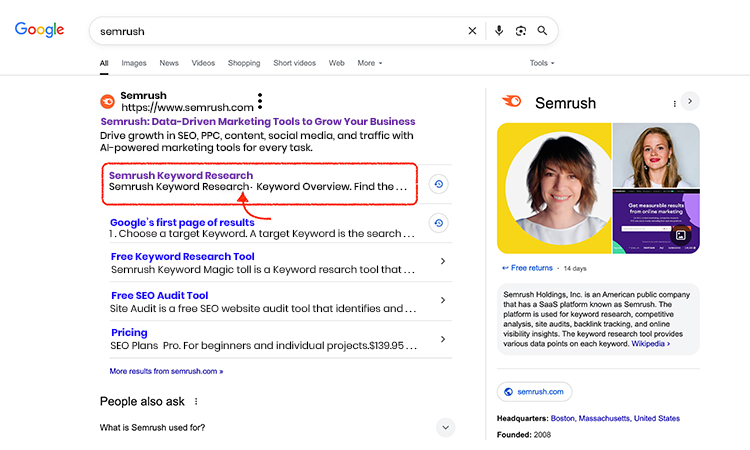Viewport: 750px width, 450px height.
Task: Click the knowledge panel next arrow button
Action: (690, 101)
